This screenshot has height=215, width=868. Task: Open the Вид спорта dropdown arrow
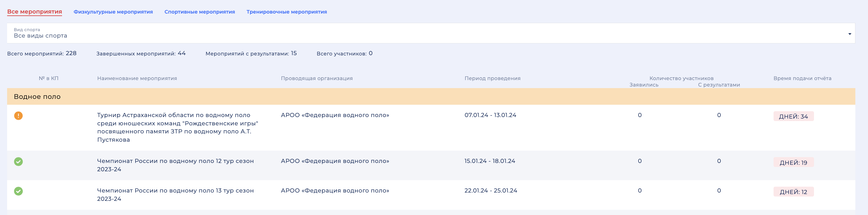tap(849, 34)
